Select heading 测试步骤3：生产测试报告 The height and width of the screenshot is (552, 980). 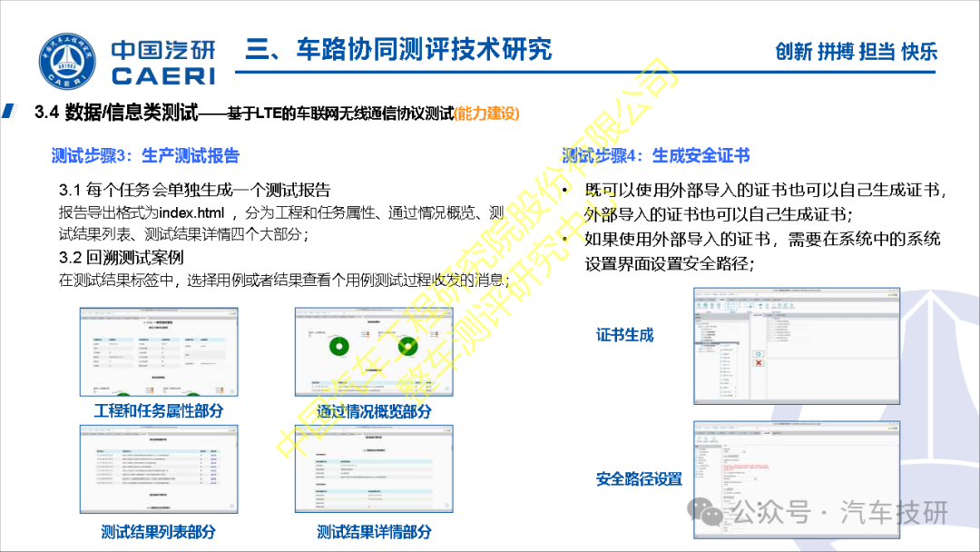145,155
